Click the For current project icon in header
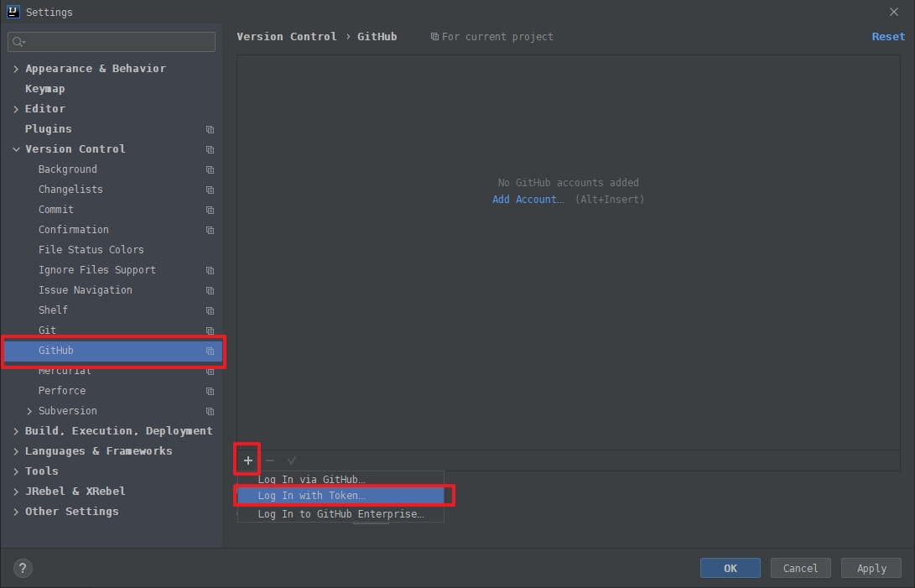This screenshot has height=588, width=915. [x=434, y=37]
